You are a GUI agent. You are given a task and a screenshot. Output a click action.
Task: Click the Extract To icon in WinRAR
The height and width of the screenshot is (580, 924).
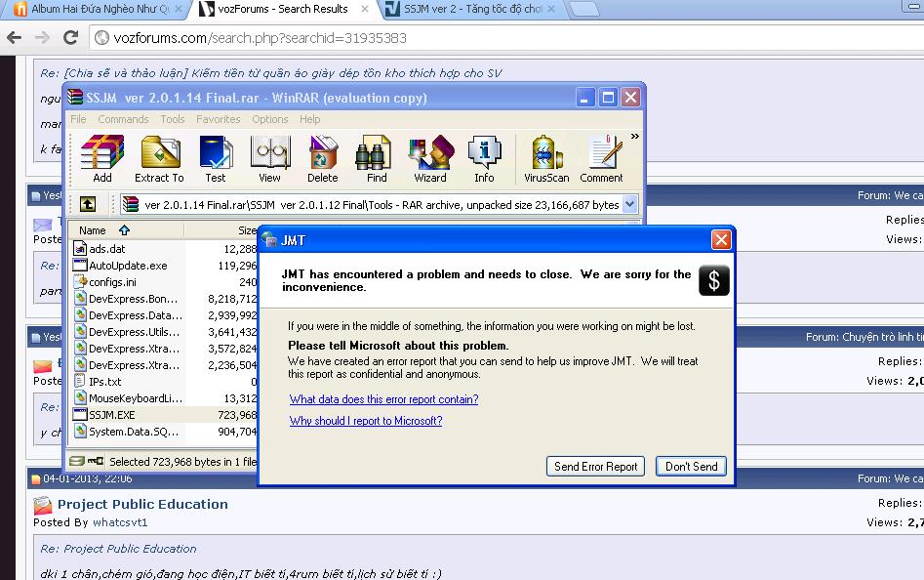point(159,158)
